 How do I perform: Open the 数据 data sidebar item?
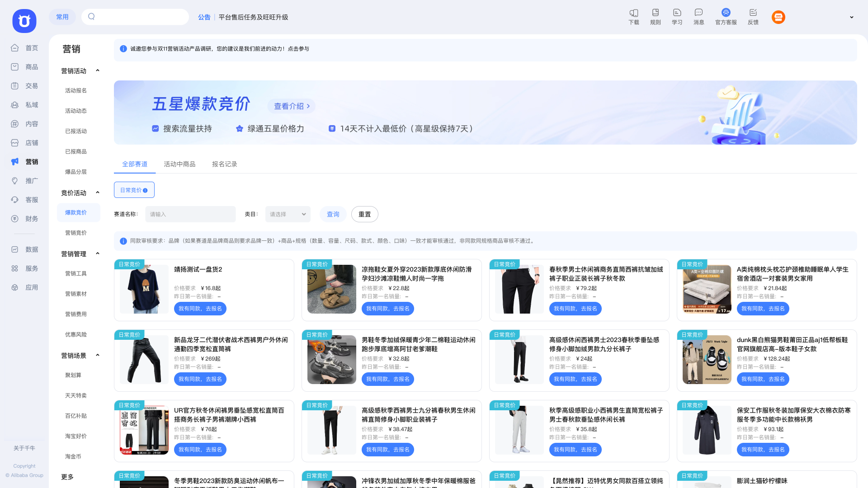tap(24, 249)
